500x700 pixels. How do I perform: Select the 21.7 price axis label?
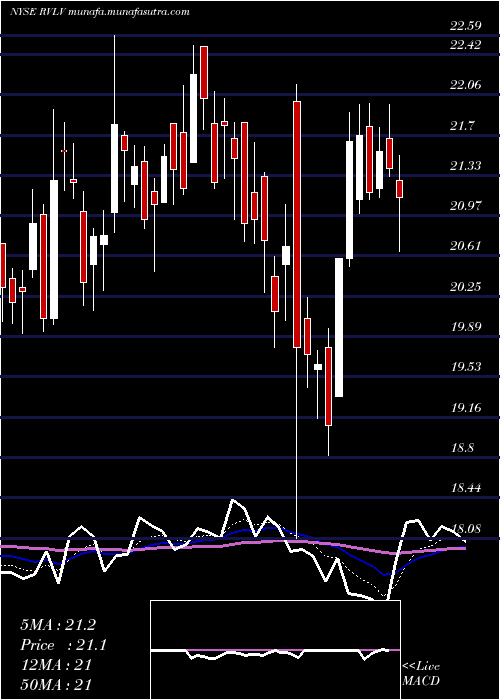coord(462,126)
